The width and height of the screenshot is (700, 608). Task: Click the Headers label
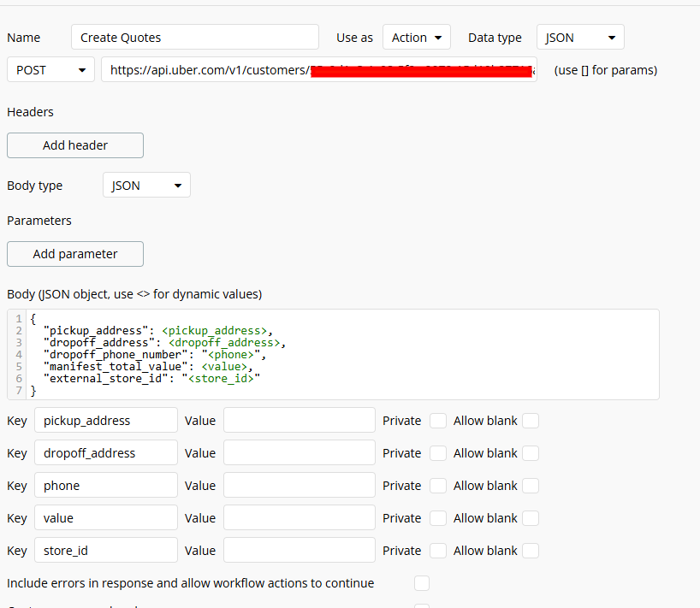(30, 112)
